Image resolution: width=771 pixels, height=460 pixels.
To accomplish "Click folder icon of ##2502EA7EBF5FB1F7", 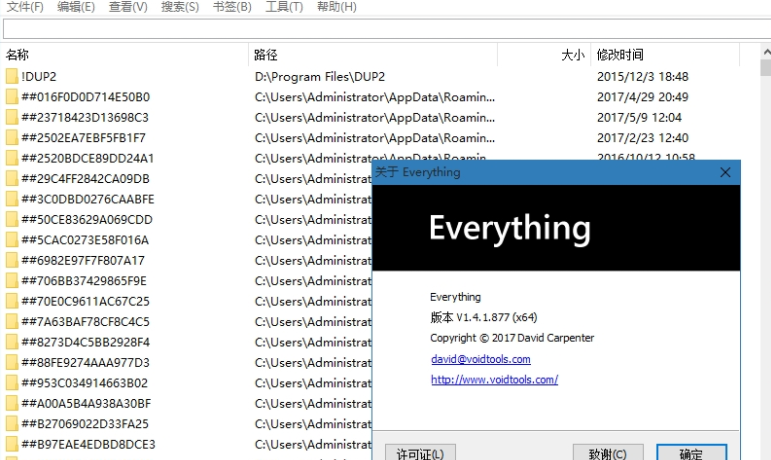I will tap(12, 138).
